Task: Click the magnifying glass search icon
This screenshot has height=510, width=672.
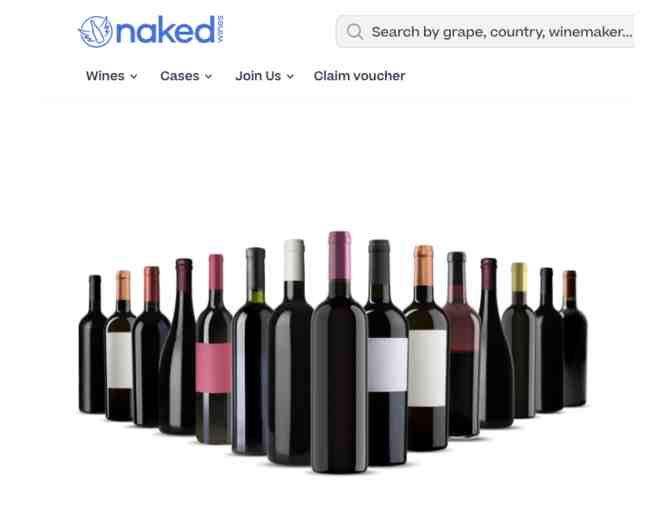Action: pyautogui.click(x=355, y=32)
